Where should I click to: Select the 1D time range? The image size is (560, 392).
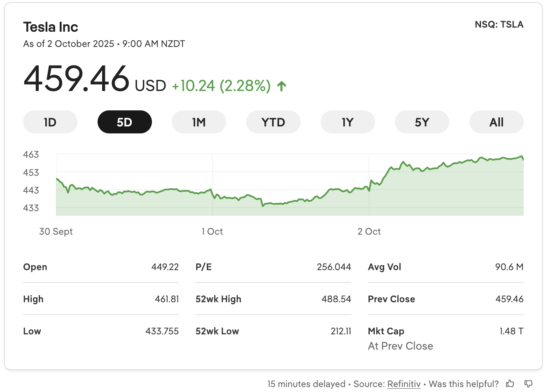point(50,122)
